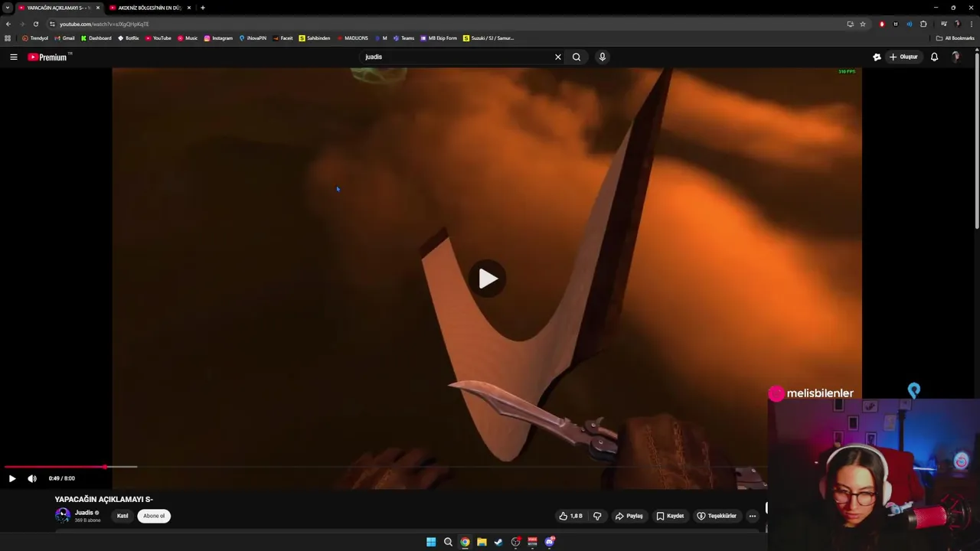Open the All Bookmarks folder

tap(955, 38)
